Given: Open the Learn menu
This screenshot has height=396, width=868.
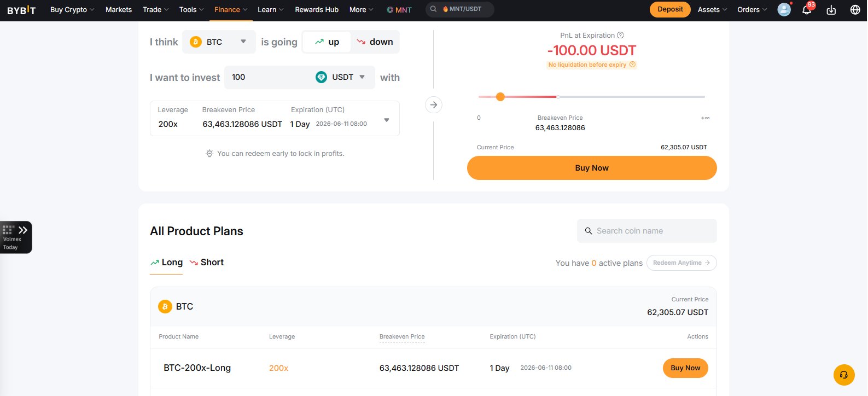Looking at the screenshot, I should [271, 10].
